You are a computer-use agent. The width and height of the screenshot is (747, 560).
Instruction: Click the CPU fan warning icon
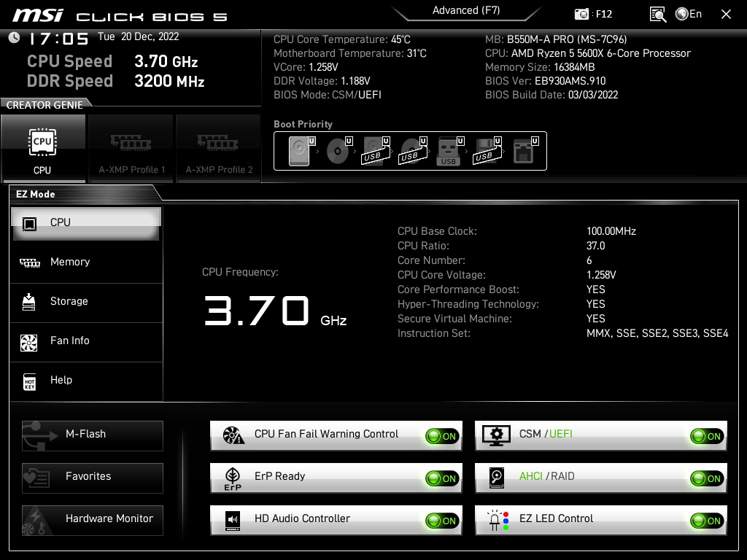tap(233, 435)
